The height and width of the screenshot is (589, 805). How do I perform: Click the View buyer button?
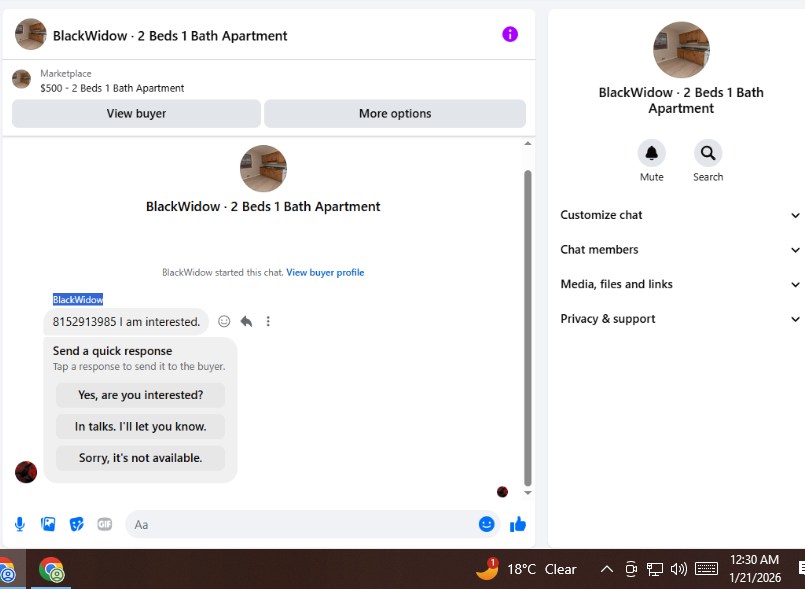(x=136, y=113)
